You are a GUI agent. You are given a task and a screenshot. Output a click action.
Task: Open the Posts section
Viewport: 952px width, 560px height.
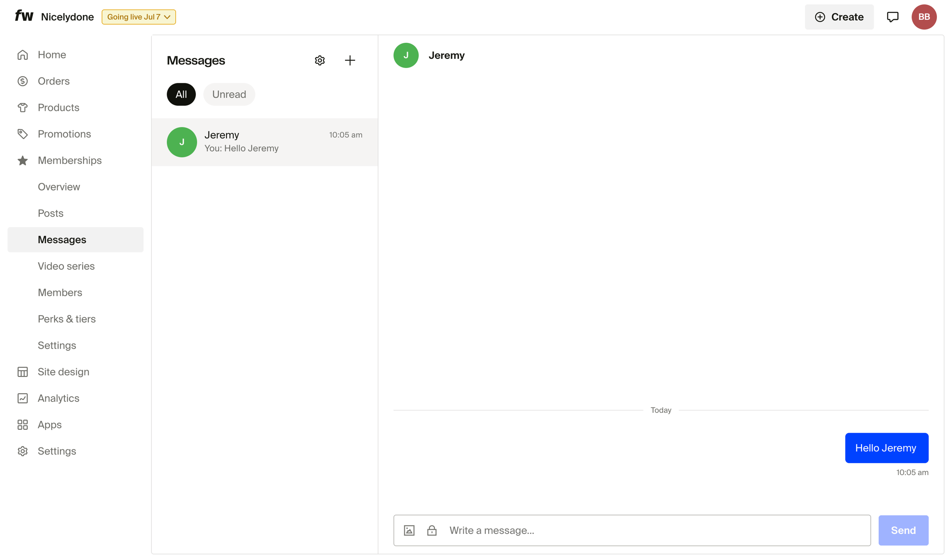pyautogui.click(x=51, y=213)
